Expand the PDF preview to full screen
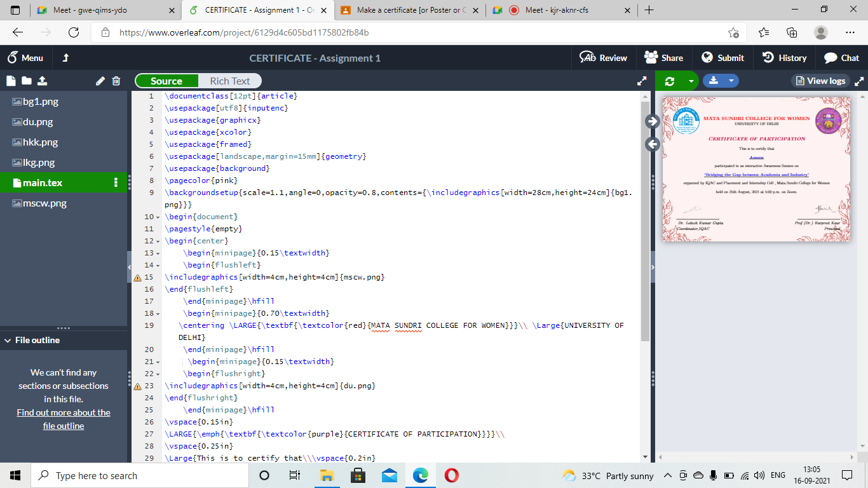Viewport: 868px width, 488px height. 860,81
